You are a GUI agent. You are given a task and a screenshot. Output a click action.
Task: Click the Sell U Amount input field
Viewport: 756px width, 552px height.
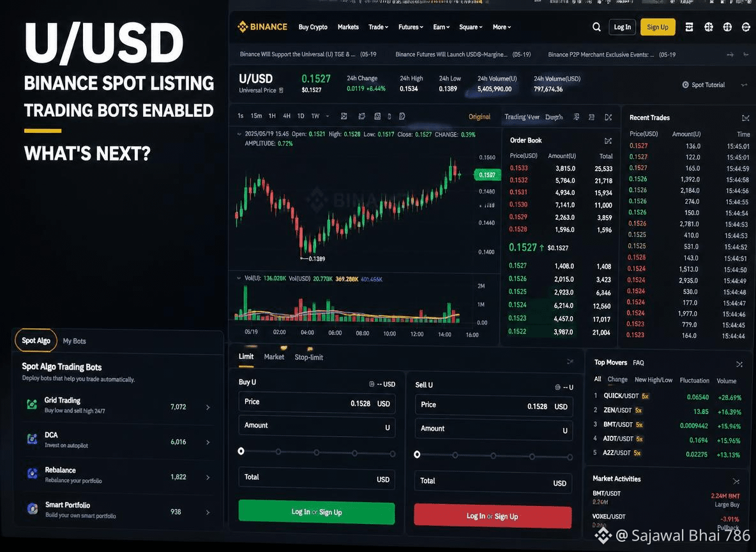(494, 429)
